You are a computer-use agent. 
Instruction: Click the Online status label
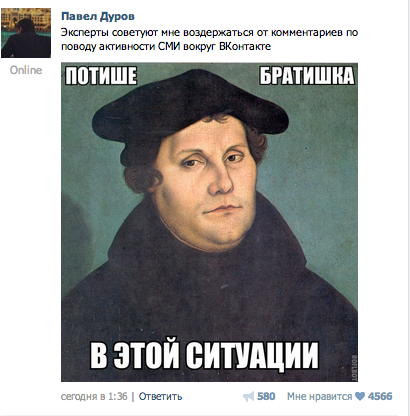pyautogui.click(x=26, y=70)
